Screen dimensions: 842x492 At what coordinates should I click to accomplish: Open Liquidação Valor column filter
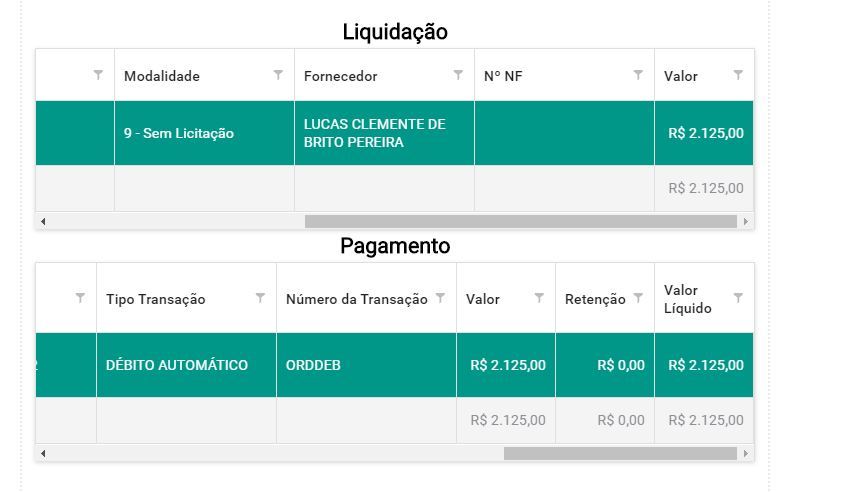point(738,75)
